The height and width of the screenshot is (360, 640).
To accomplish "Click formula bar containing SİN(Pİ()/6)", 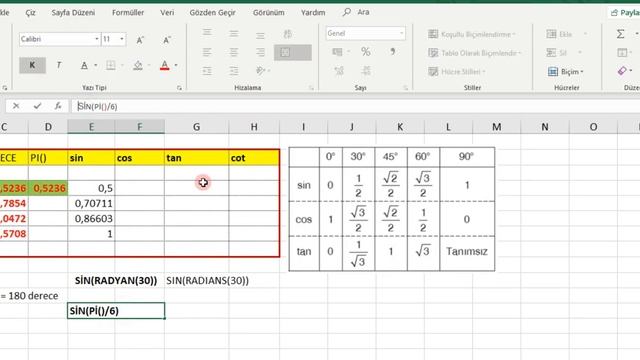I will [355, 106].
